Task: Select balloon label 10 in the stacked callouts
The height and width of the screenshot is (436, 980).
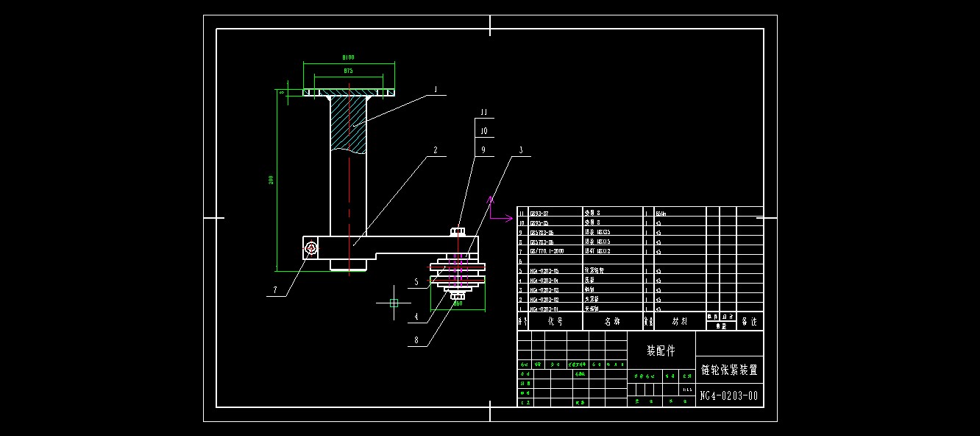Action: click(x=483, y=131)
